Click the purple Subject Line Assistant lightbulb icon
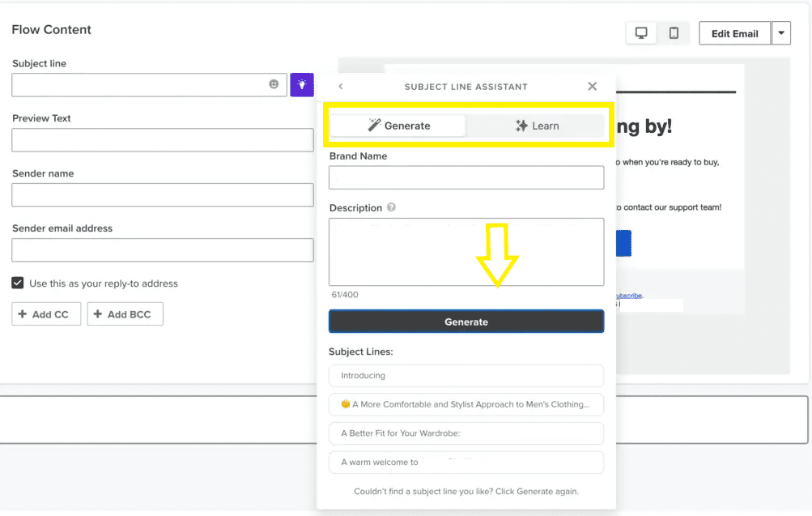The height and width of the screenshot is (516, 812). [x=302, y=84]
